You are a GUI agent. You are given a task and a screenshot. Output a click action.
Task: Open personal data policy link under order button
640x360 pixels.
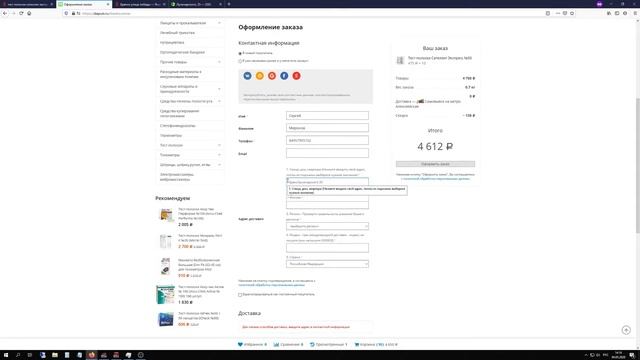(x=436, y=179)
